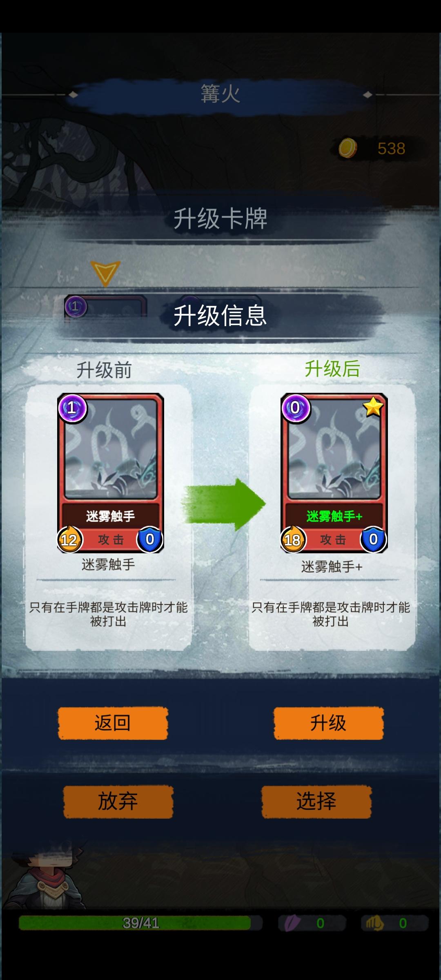
Task: Select the 迷雾触手 card before upgrade
Action: pyautogui.click(x=110, y=473)
